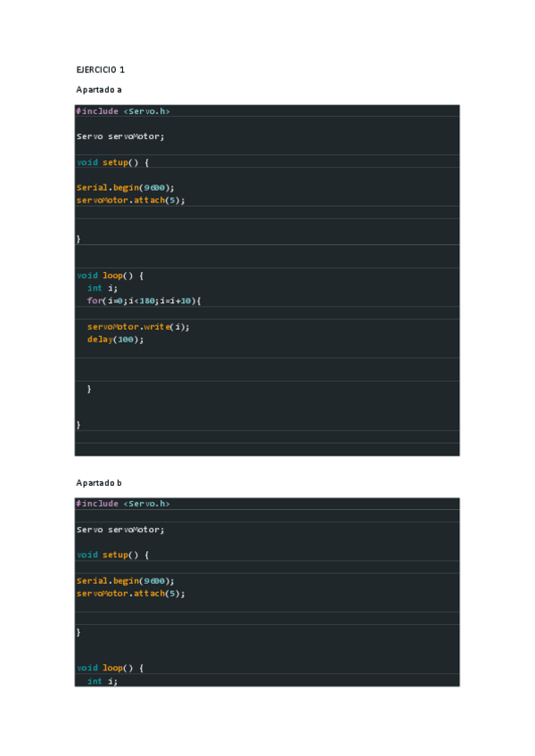Click the heading 'EJERCICIO 1'
This screenshot has height=756, width=535.
(101, 70)
